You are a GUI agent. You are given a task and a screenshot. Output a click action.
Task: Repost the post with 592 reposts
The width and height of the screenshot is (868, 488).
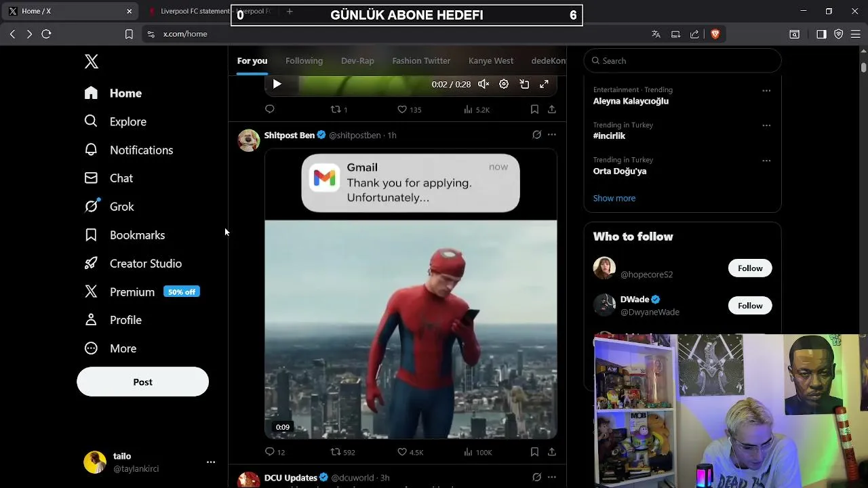pos(342,452)
